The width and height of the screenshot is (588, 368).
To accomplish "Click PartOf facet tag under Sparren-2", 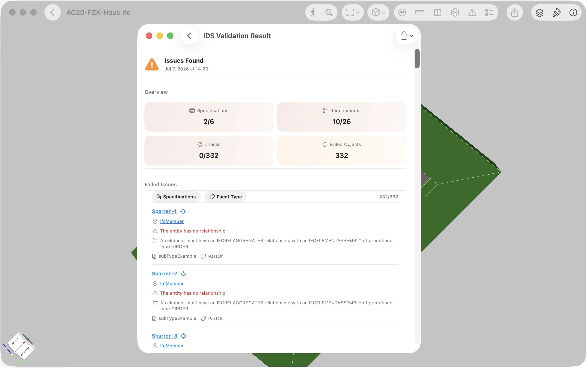I will 216,319.
